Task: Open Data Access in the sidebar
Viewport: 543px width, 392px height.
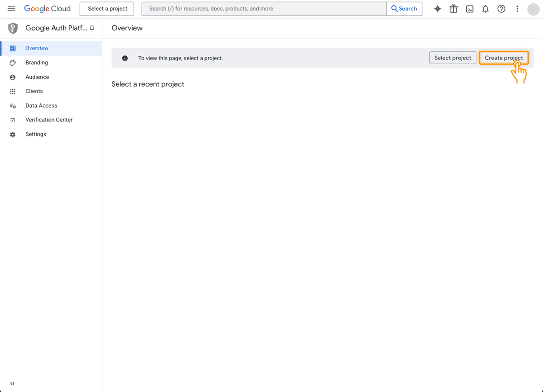Action: [51, 106]
